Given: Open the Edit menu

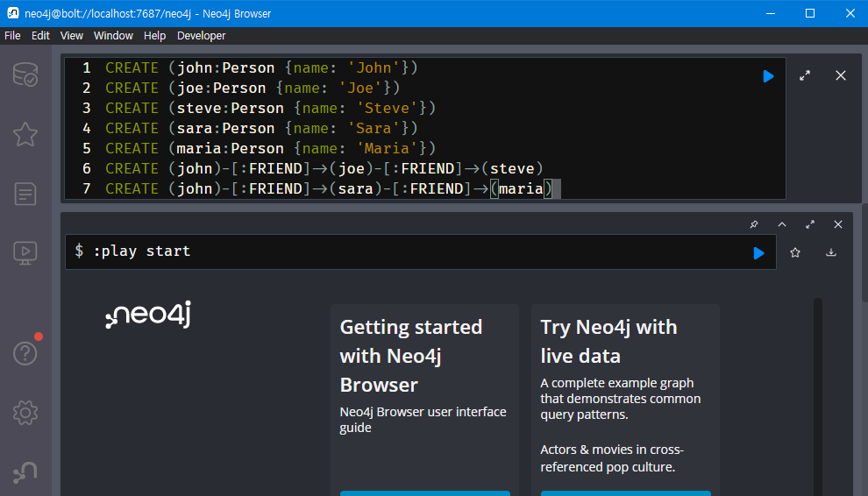Looking at the screenshot, I should 40,35.
